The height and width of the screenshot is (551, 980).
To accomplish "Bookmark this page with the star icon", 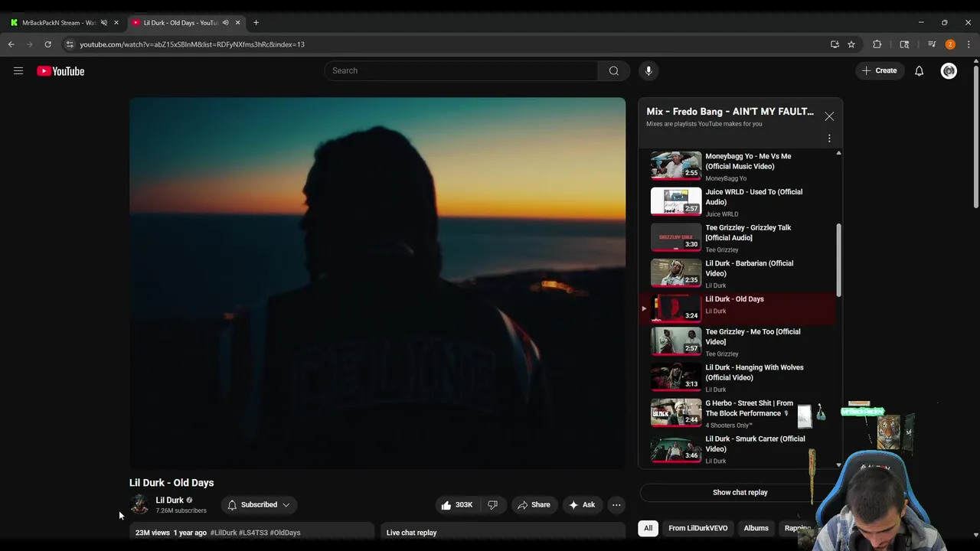I will [851, 44].
